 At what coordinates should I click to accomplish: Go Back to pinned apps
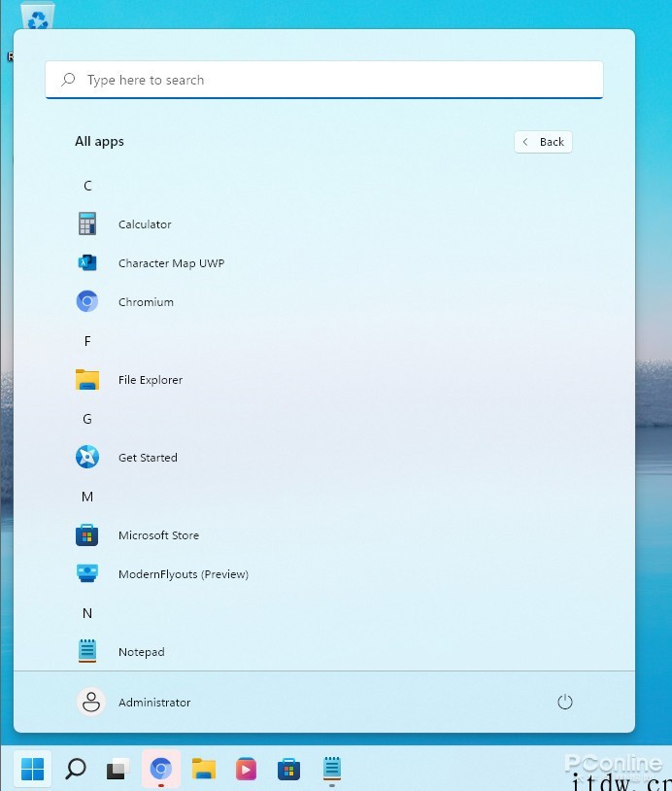point(543,142)
